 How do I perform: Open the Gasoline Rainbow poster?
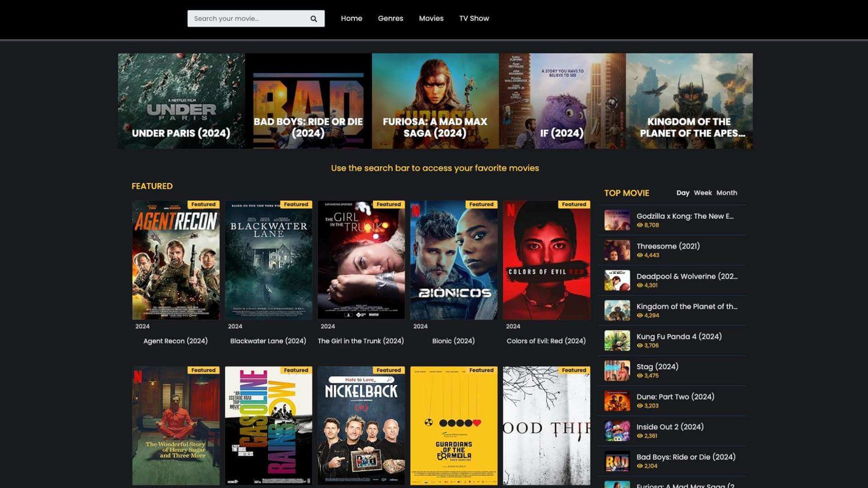[269, 425]
